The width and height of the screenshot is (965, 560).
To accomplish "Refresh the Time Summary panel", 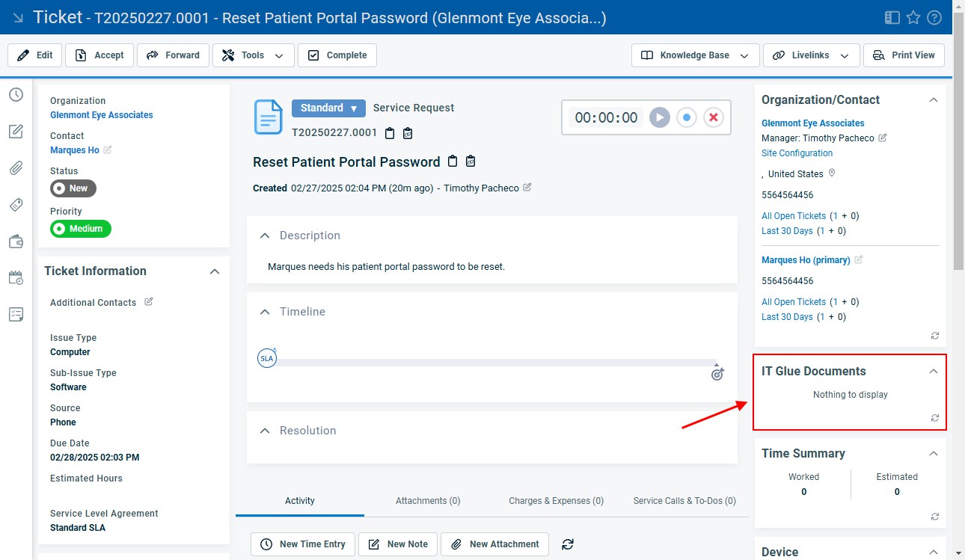I will 935,516.
